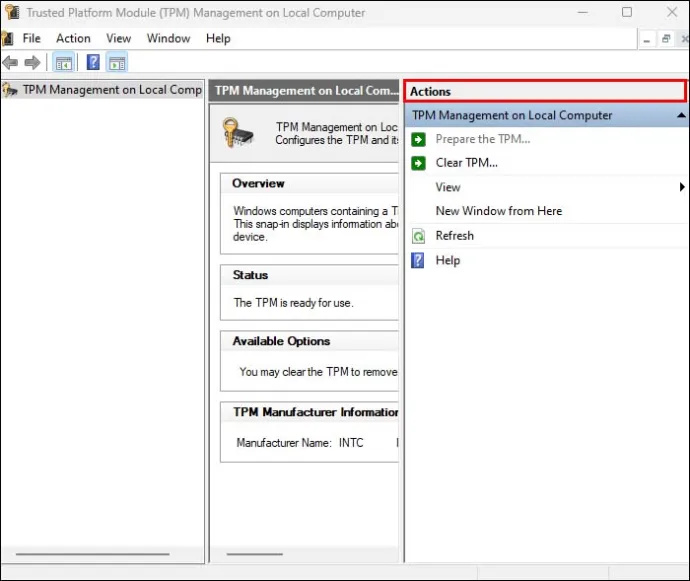Click the center pane TPM Management header
Screen dimensions: 690x581
[304, 91]
